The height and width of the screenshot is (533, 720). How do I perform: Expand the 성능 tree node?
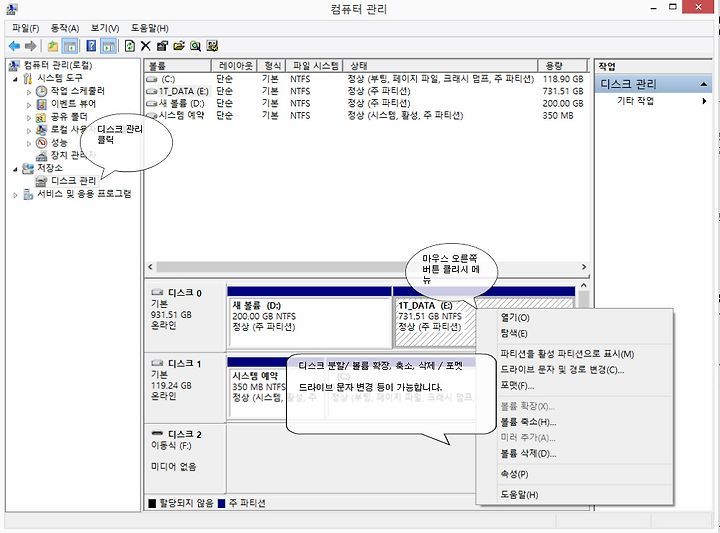pyautogui.click(x=28, y=143)
